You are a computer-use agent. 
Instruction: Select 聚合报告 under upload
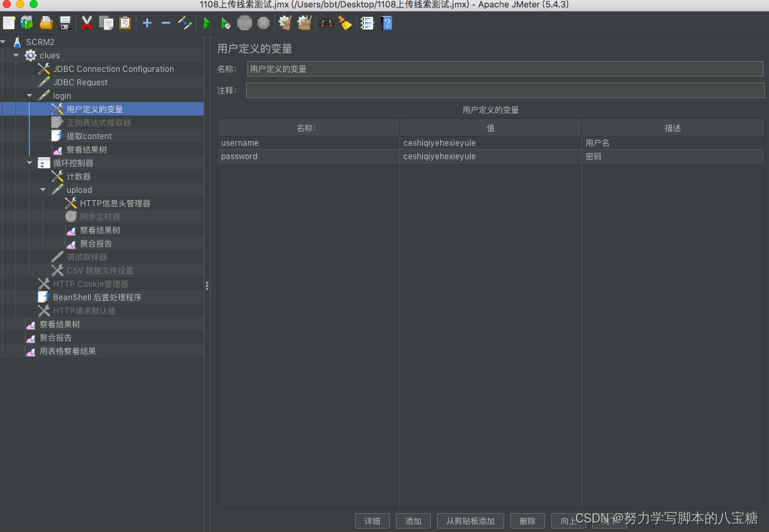click(95, 243)
